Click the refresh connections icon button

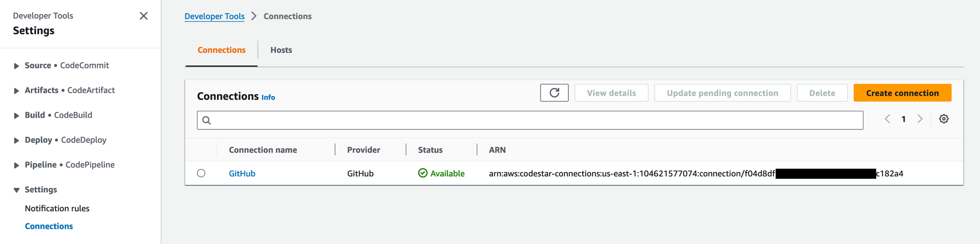(554, 93)
